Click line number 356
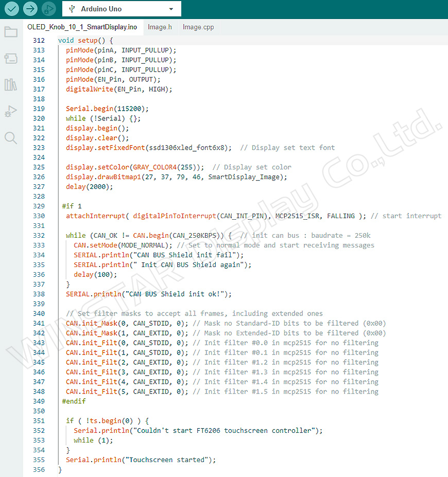This screenshot has width=448, height=477. 39,469
